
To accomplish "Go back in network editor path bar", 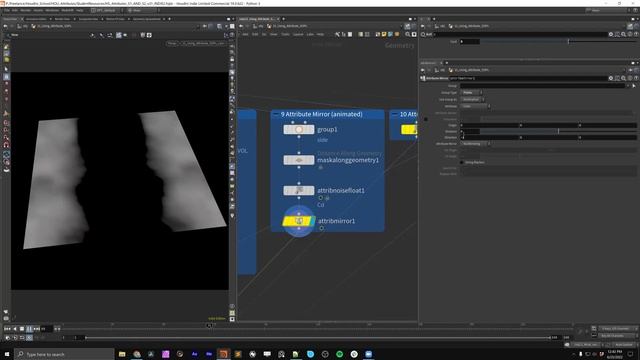I will point(241,26).
